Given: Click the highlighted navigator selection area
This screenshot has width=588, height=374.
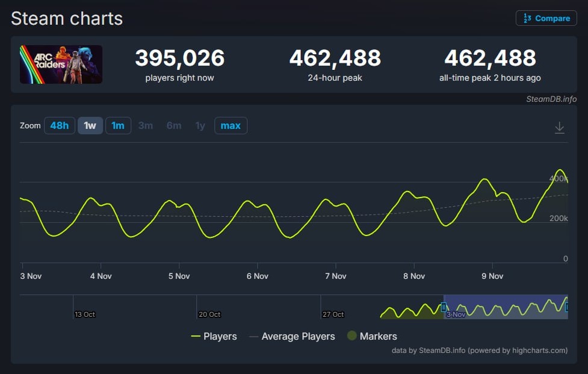Looking at the screenshot, I should (506, 307).
